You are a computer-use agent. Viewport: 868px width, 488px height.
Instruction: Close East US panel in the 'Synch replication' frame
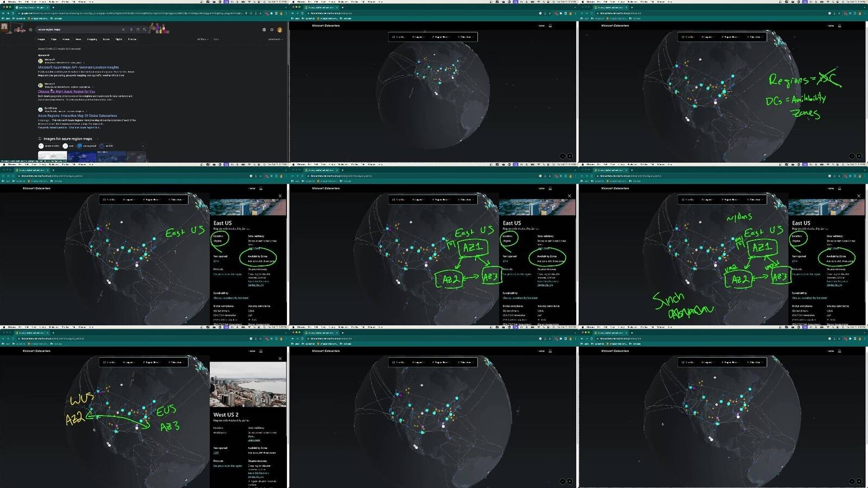(x=858, y=196)
